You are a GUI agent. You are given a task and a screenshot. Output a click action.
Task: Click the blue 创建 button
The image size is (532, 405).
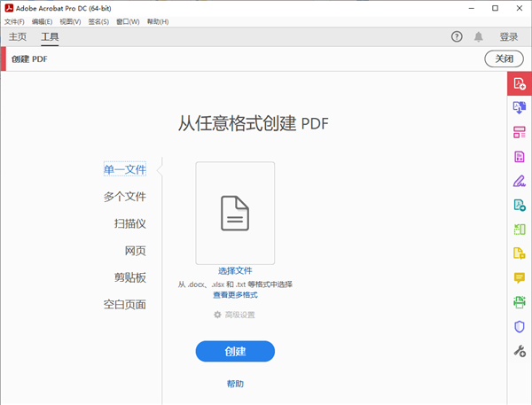pyautogui.click(x=235, y=352)
